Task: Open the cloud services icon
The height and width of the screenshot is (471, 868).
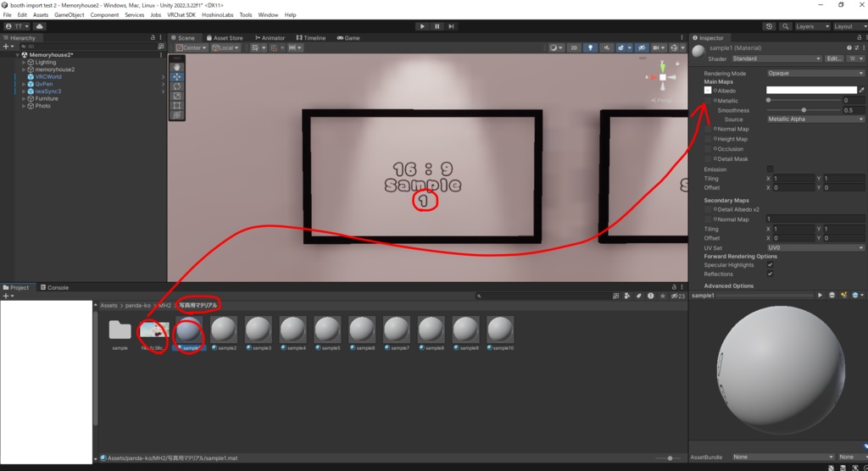Action: (x=39, y=26)
